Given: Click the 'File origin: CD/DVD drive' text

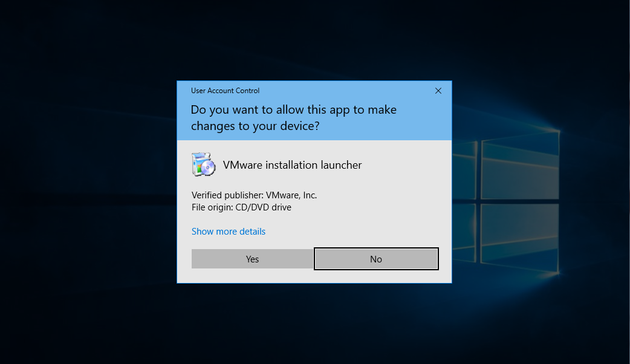Looking at the screenshot, I should [x=241, y=207].
